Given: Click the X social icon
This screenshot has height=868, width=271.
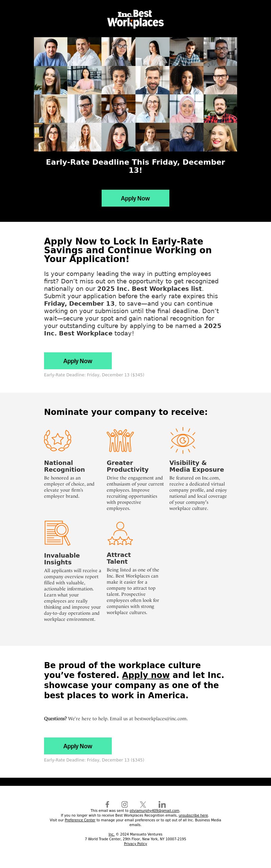Looking at the screenshot, I should [x=143, y=804].
